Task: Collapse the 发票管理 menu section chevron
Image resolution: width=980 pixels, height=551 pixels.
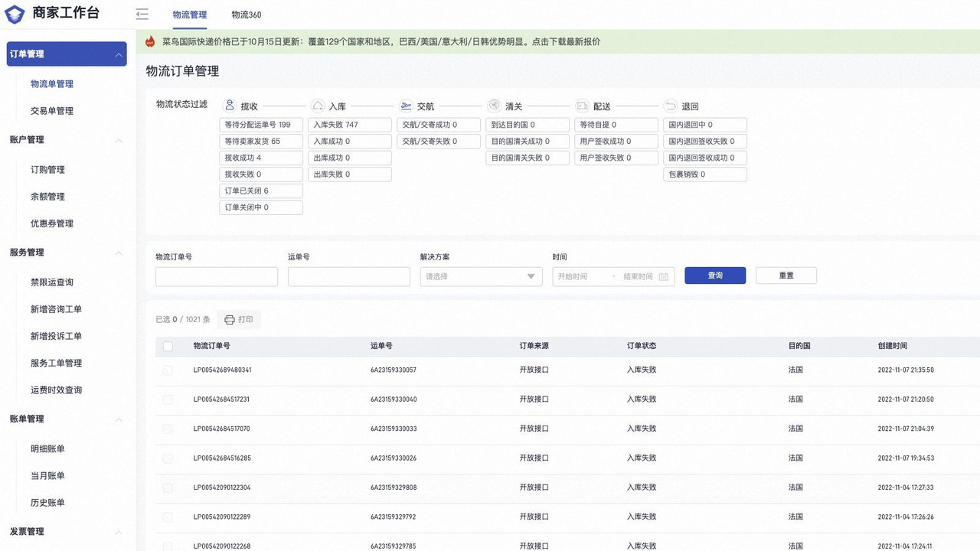Action: [118, 532]
